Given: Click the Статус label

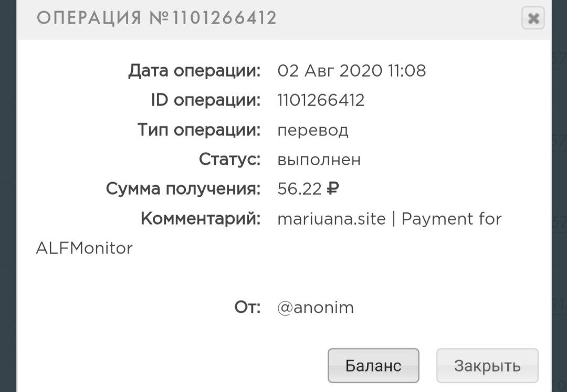Looking at the screenshot, I should 229,160.
